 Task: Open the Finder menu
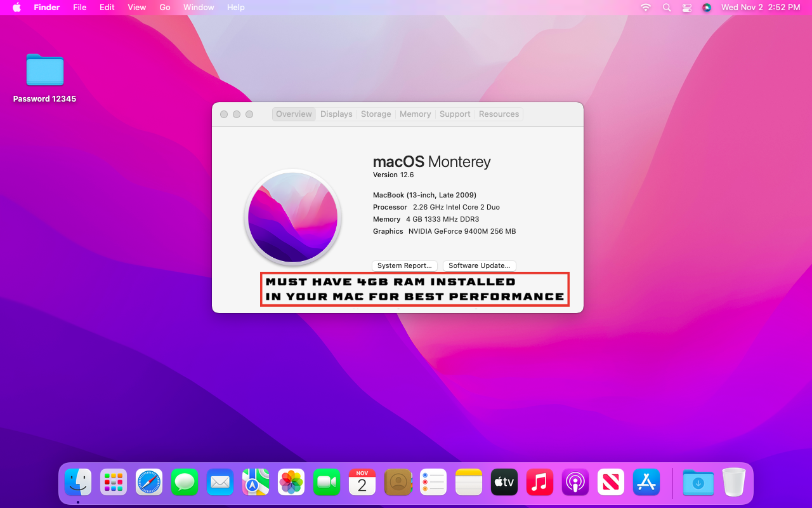click(47, 7)
